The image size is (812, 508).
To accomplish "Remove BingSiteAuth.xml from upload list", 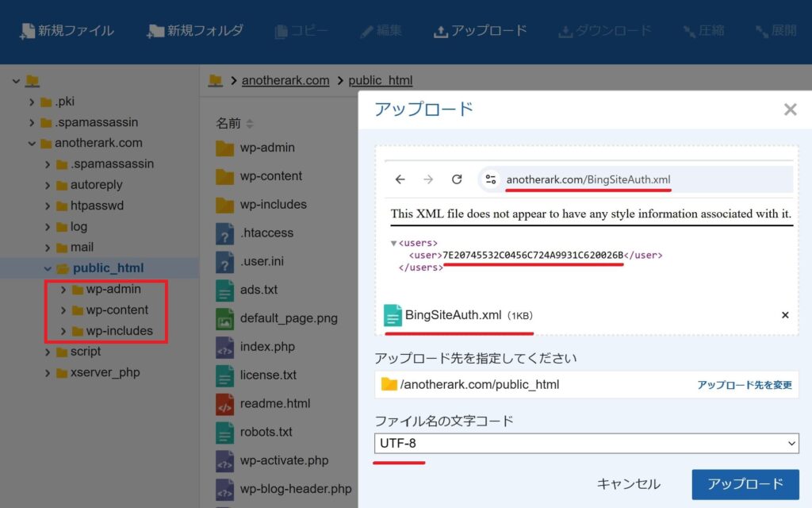I will [785, 315].
